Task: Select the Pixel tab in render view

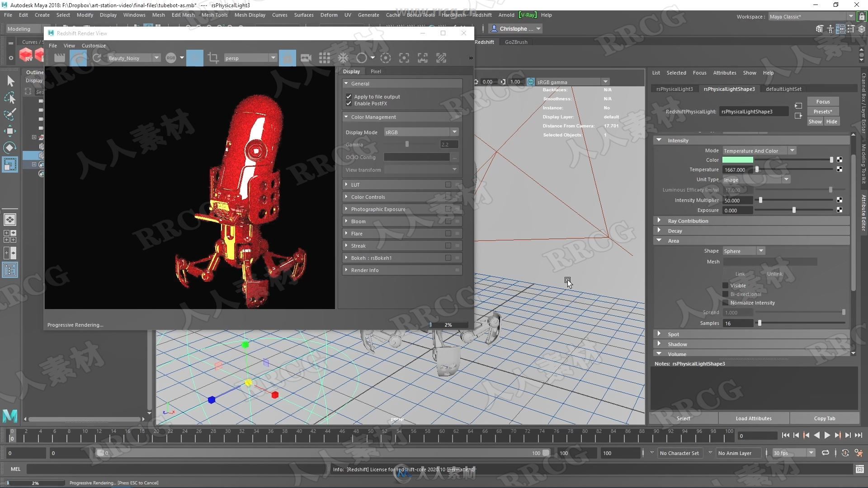Action: click(376, 71)
